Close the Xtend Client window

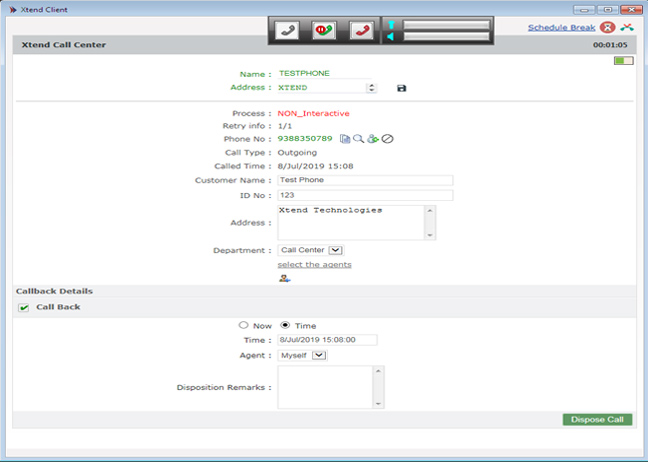[631, 10]
